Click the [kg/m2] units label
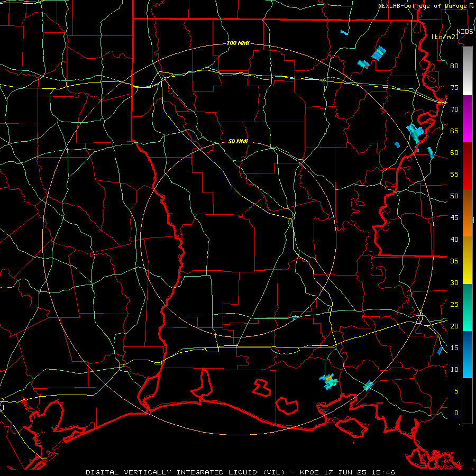Image resolution: width=476 pixels, height=476 pixels. (445, 36)
